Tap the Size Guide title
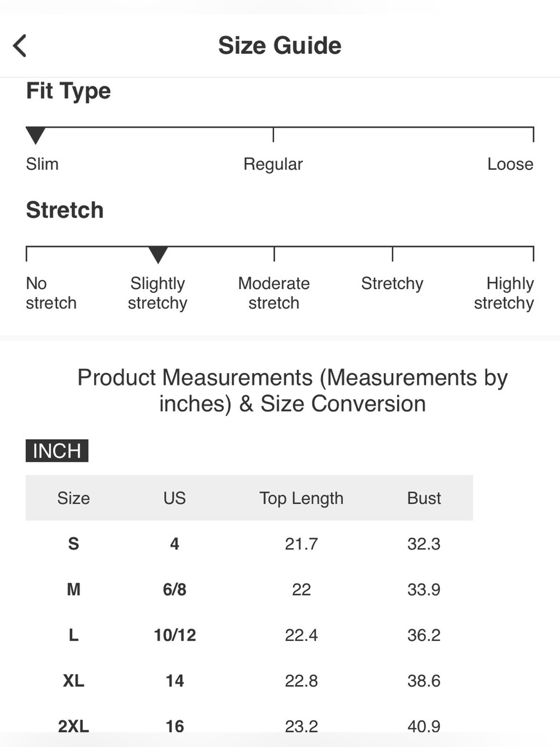 point(279,45)
